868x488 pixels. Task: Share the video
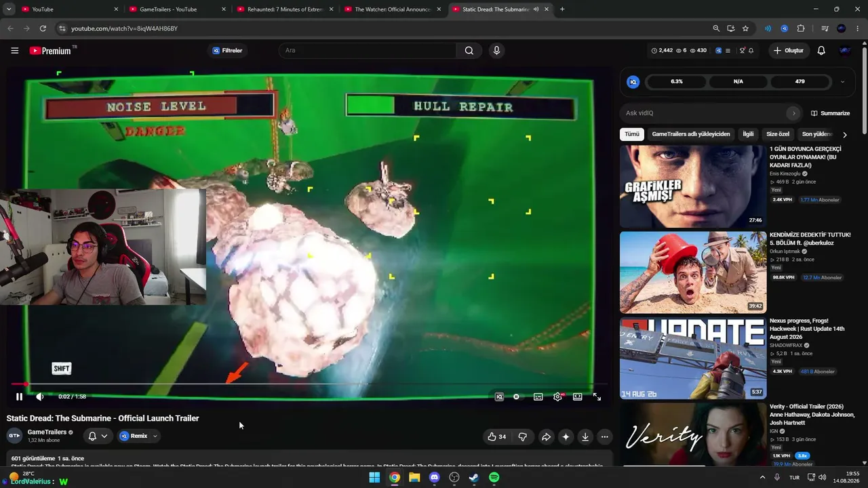pos(546,437)
